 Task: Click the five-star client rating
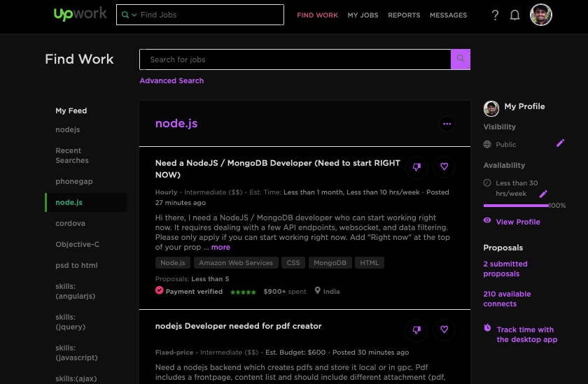point(243,292)
